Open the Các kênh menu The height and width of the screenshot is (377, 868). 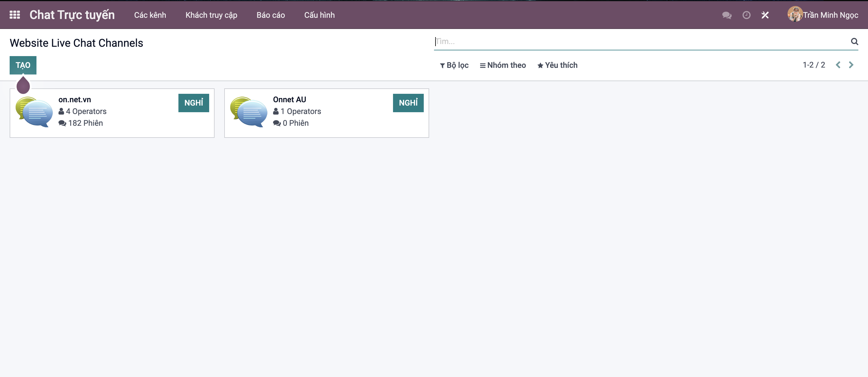pos(150,15)
